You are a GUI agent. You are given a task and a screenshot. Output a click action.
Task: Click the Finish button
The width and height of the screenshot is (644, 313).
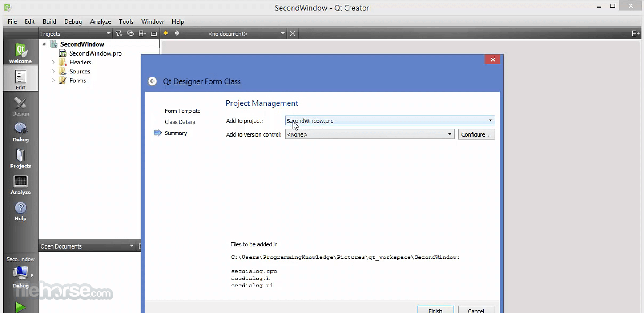[x=435, y=310]
